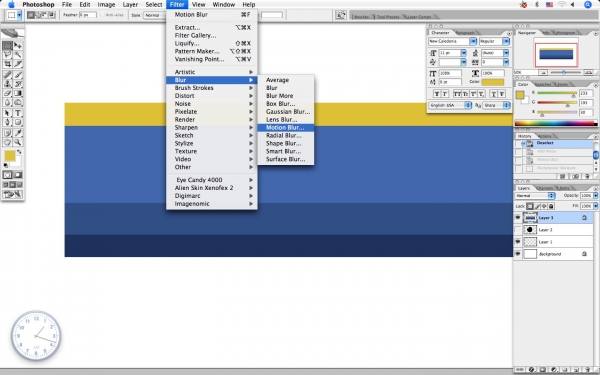The height and width of the screenshot is (375, 600).
Task: Open the layer blend mode Normal dropdown
Action: [x=535, y=196]
